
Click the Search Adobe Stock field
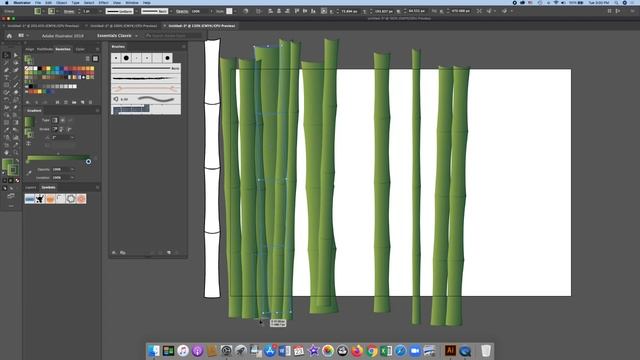(173, 36)
